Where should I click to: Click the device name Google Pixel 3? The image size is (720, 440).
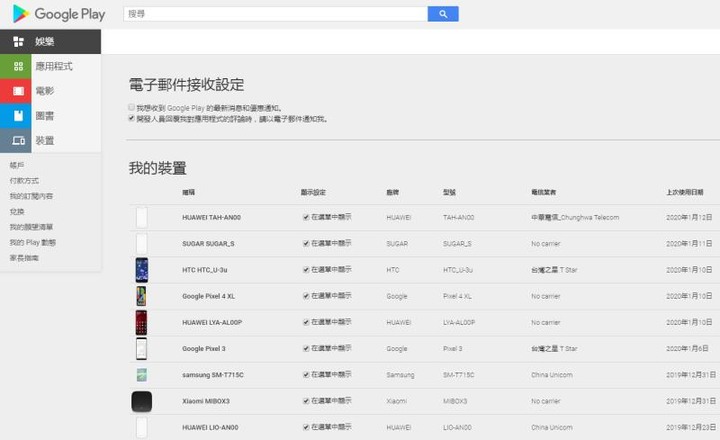pos(203,349)
